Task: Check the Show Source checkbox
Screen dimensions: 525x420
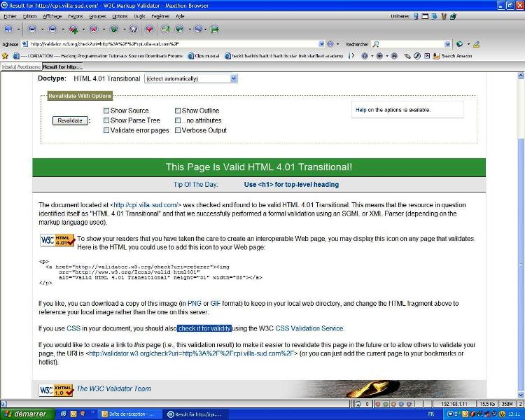Action: click(106, 111)
